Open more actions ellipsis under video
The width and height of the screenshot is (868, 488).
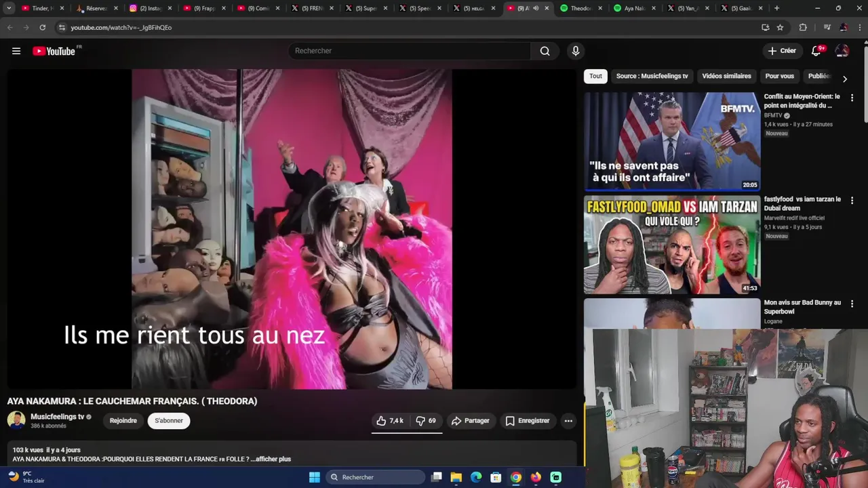568,421
